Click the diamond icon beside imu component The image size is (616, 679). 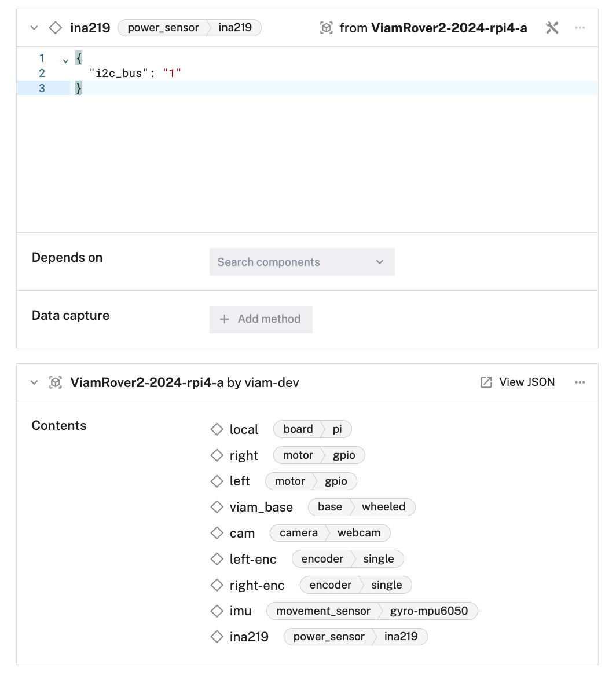click(217, 611)
